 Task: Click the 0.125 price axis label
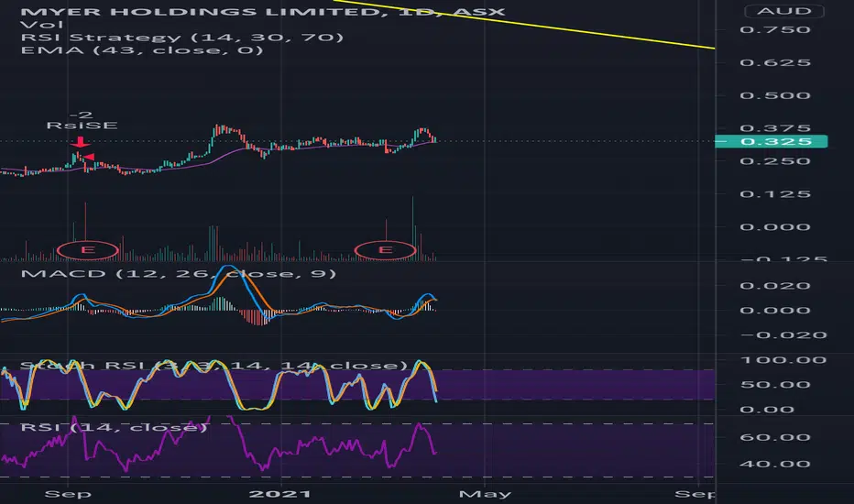tap(775, 194)
